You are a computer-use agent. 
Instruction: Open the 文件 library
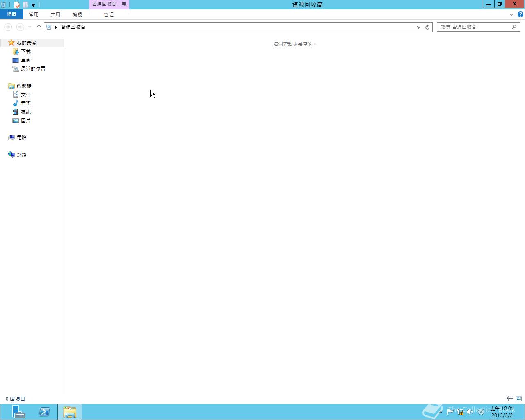(x=26, y=94)
